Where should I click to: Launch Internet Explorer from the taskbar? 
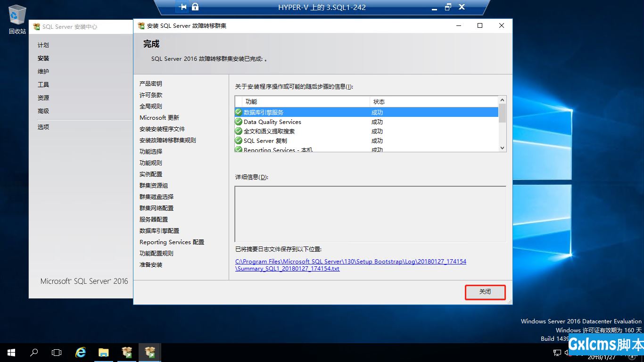tap(81, 352)
